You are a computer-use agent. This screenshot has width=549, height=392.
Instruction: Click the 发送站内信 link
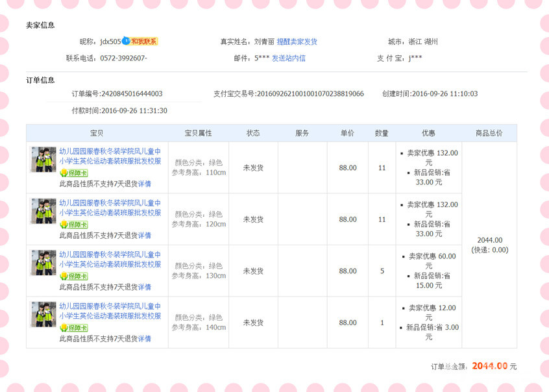[288, 58]
